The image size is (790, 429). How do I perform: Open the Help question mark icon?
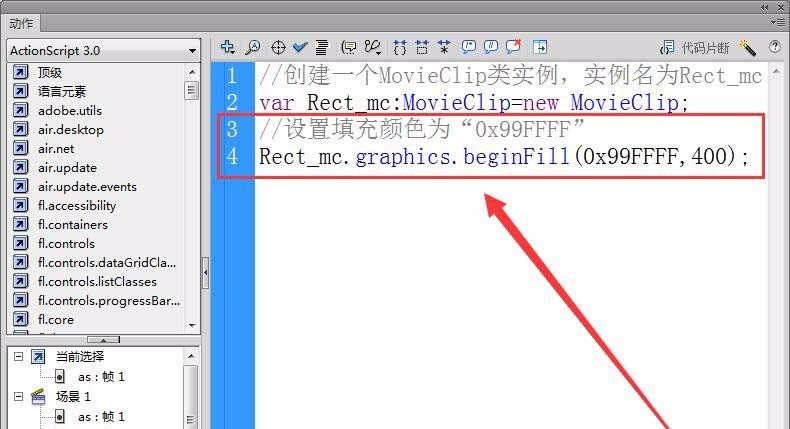click(775, 47)
